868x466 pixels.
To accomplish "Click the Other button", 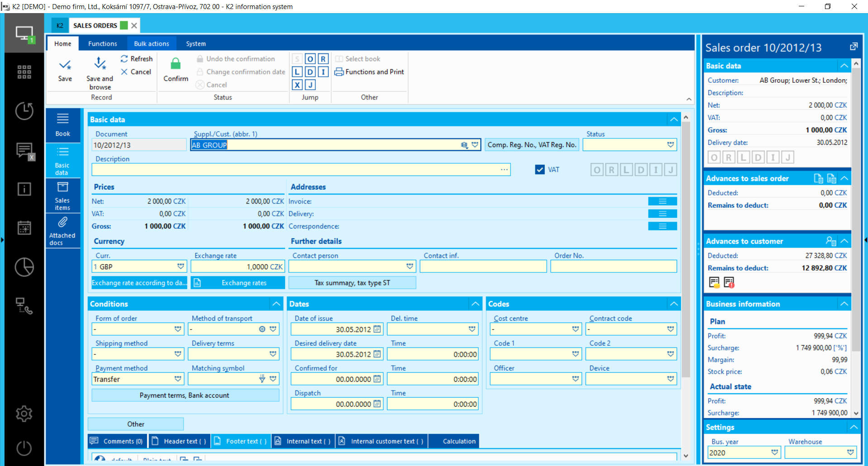I will [x=136, y=424].
